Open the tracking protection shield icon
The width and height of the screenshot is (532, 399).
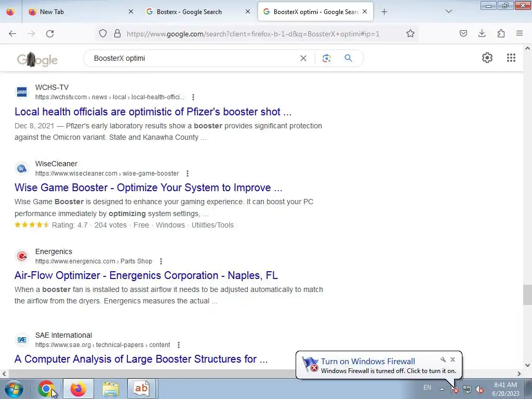click(103, 34)
